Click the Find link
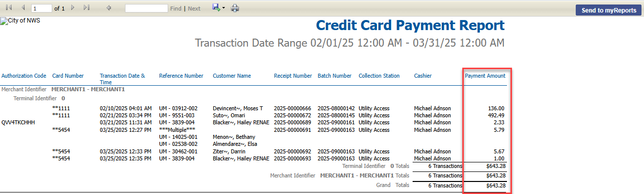 point(176,9)
